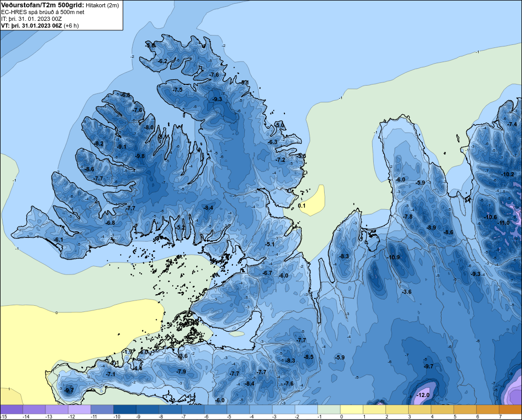Click the valid time line starting with 'VT:'
This screenshot has width=522, height=420.
[40, 26]
